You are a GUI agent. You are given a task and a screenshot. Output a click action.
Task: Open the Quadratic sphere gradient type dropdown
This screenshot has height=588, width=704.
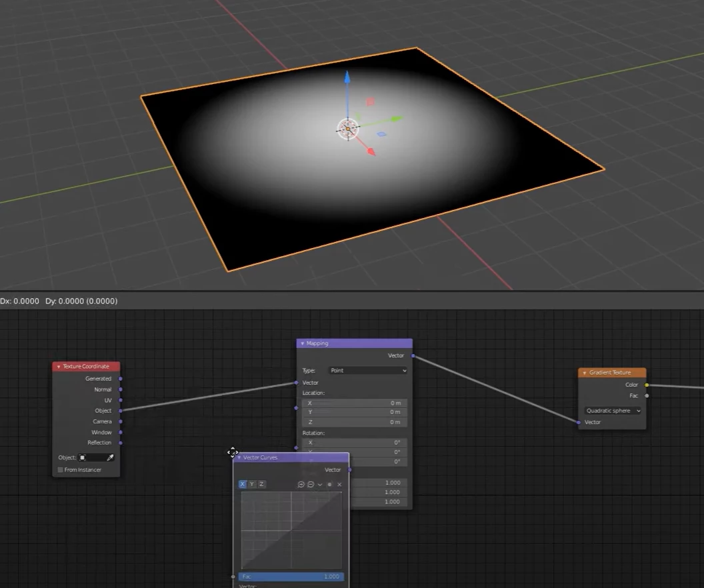(613, 411)
